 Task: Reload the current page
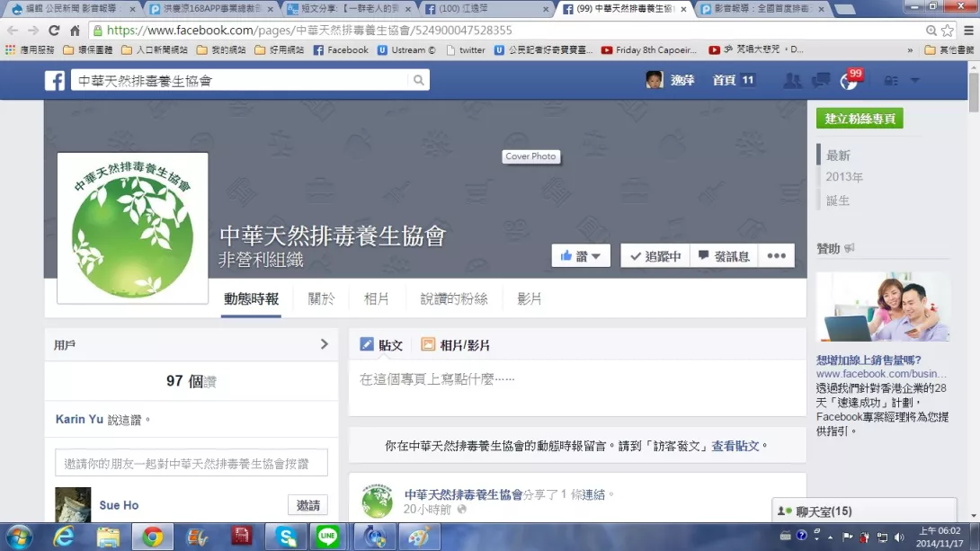point(54,30)
